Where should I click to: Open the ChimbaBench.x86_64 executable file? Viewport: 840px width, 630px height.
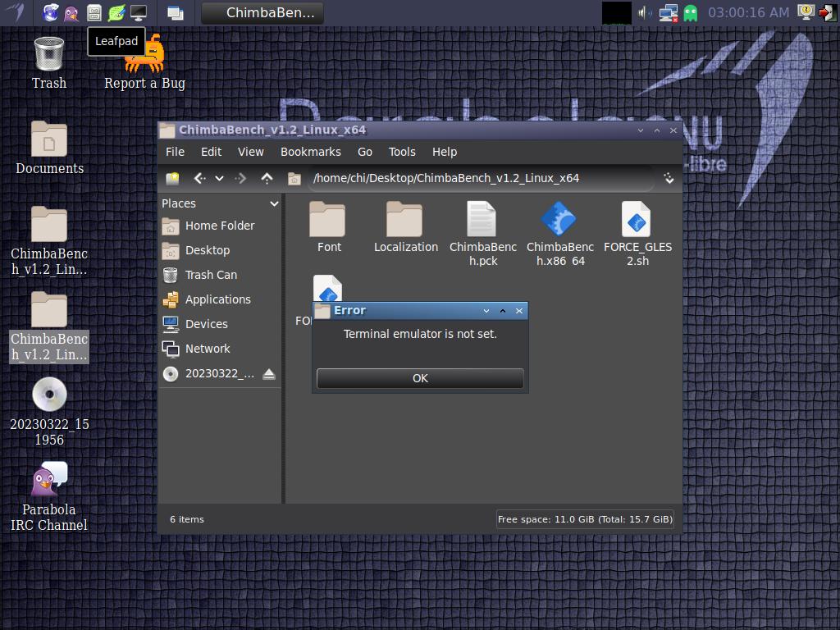[559, 221]
